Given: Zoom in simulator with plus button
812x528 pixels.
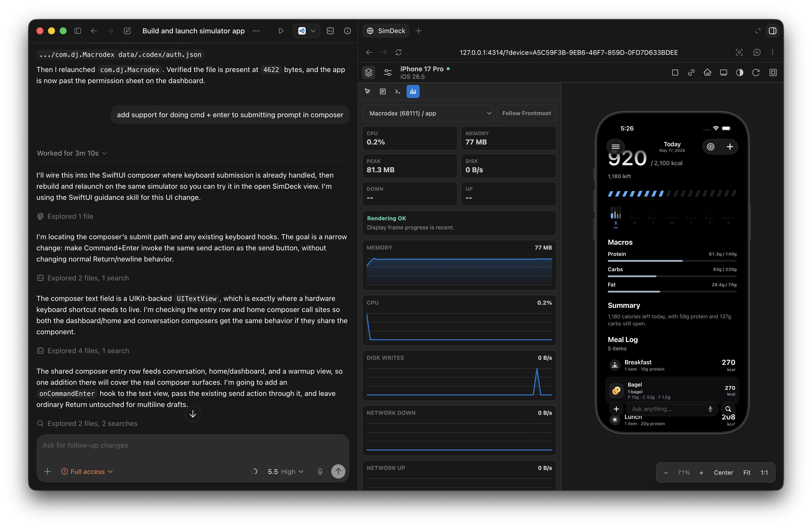Looking at the screenshot, I should point(701,473).
